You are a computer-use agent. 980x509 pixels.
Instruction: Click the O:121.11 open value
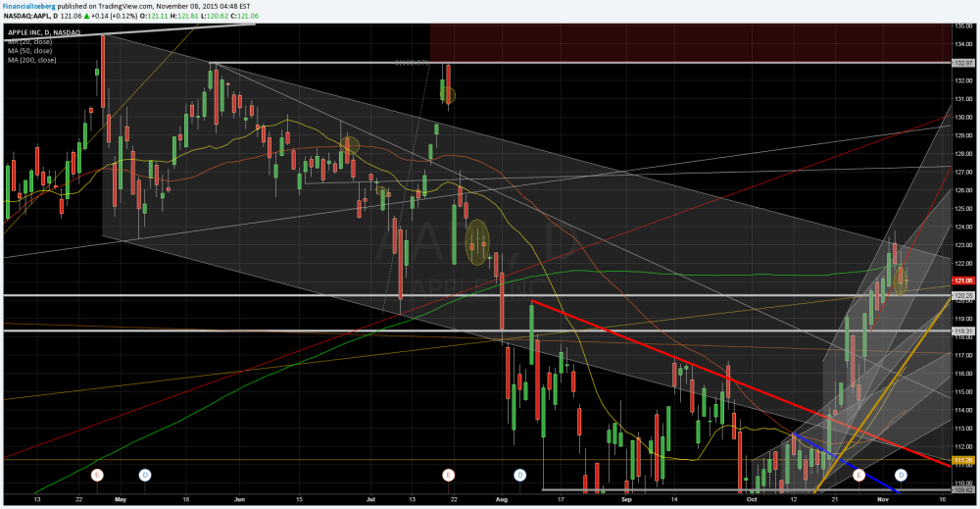click(154, 16)
